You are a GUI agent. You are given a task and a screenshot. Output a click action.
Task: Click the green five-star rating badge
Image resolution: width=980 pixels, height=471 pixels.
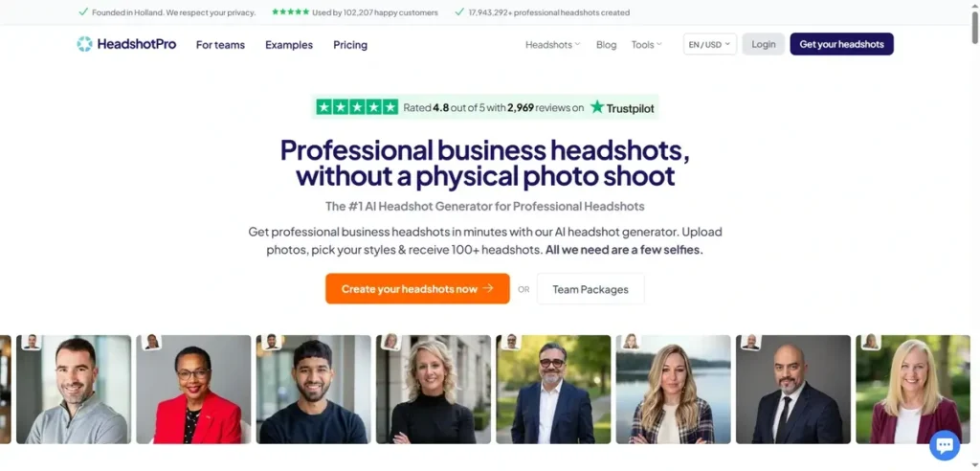[x=357, y=107]
